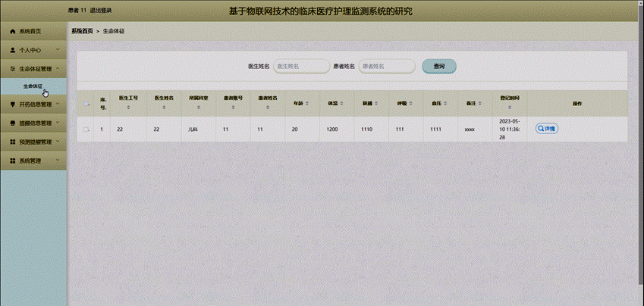Click the grid icon beside 预测提醒管理
644x306 pixels.
point(12,142)
